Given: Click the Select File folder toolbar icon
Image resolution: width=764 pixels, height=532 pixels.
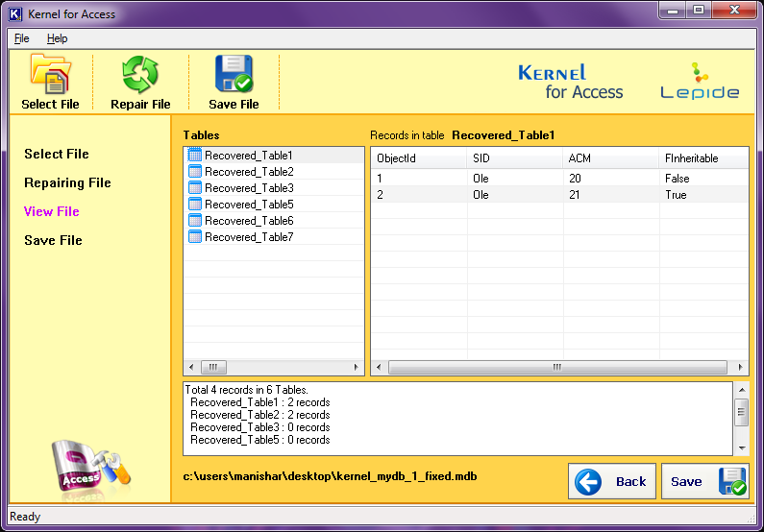Looking at the screenshot, I should 51,74.
